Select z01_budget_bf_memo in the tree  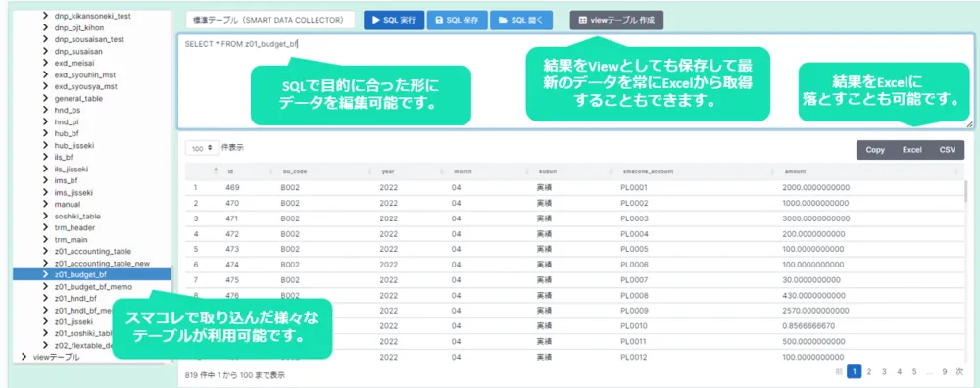tap(92, 286)
